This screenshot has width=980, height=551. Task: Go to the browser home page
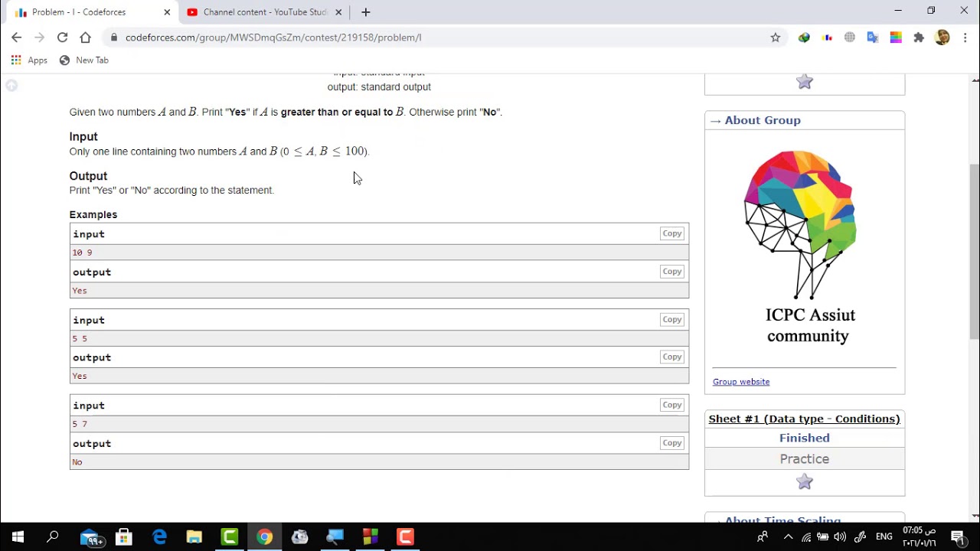pyautogui.click(x=85, y=37)
